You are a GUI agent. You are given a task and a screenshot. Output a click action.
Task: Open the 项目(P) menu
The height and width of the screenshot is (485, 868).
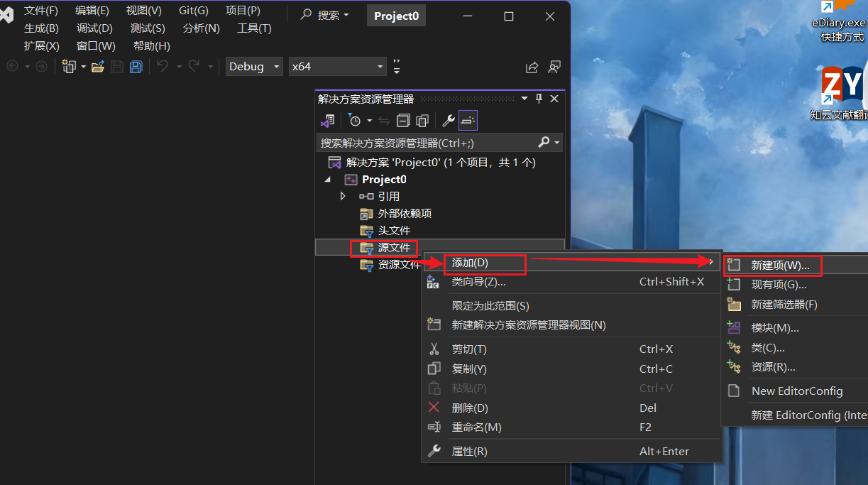pos(243,11)
